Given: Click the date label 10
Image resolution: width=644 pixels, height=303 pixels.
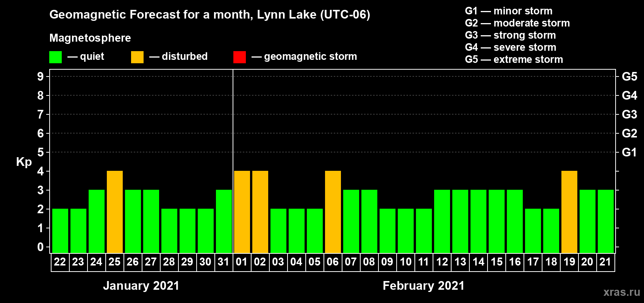Looking at the screenshot, I should 406,262.
